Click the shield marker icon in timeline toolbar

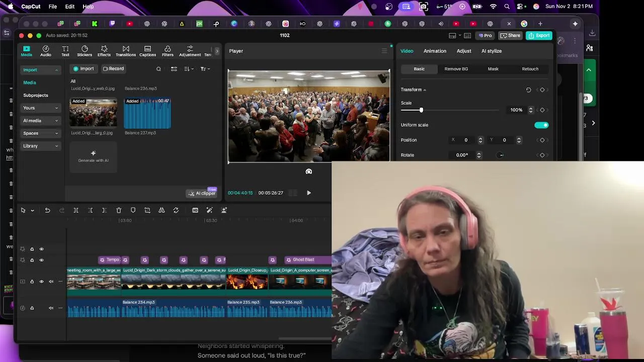(x=133, y=210)
